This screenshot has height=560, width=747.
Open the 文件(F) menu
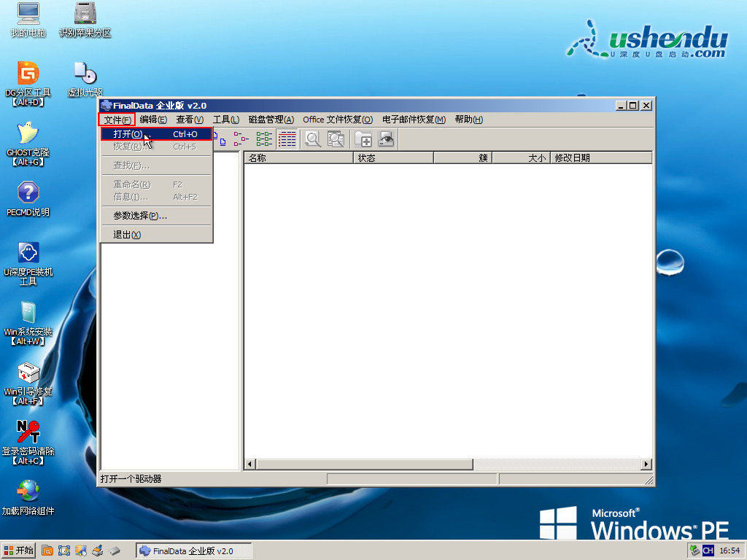(117, 120)
